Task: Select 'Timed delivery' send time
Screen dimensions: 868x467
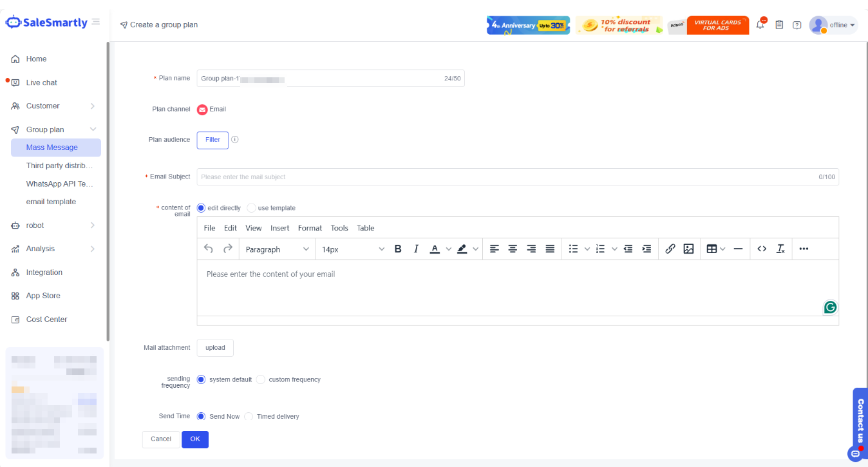Action: [249, 417]
